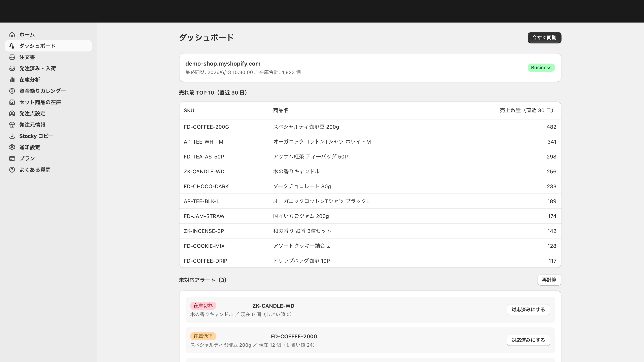
Task: Click the 未対応アラート（3） heading
Action: tap(203, 280)
